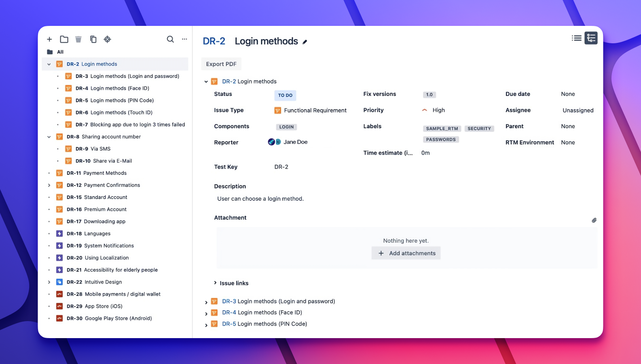Click the locate target icon in toolbar
Screen dimensions: 641x364
[107, 39]
